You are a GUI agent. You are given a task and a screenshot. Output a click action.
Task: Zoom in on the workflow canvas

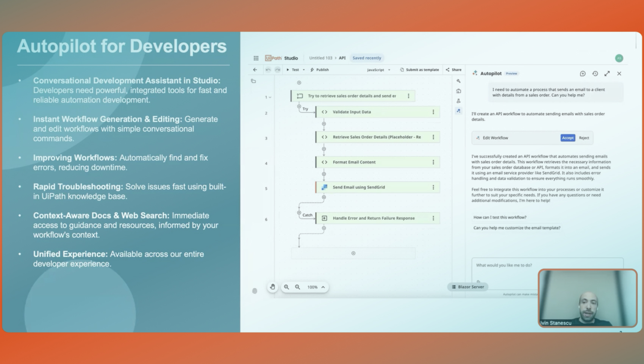287,287
